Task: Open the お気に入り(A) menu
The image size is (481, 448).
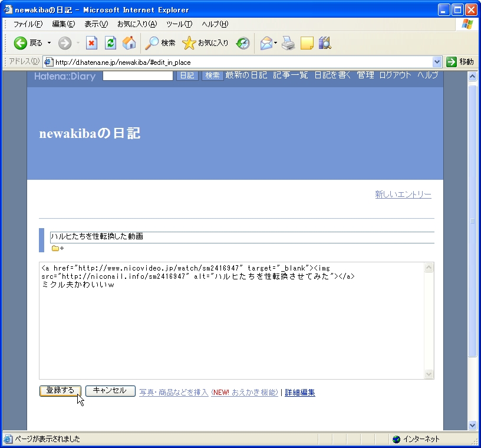Action: 137,24
